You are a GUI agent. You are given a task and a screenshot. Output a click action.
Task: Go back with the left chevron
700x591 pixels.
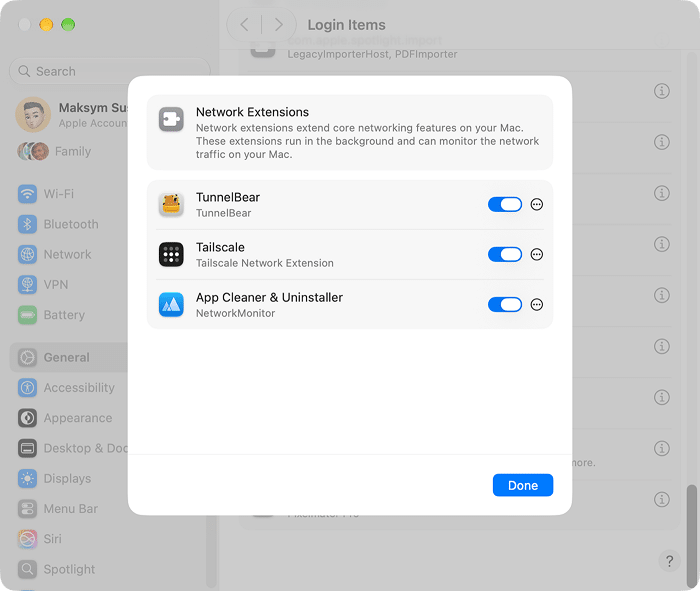[244, 25]
